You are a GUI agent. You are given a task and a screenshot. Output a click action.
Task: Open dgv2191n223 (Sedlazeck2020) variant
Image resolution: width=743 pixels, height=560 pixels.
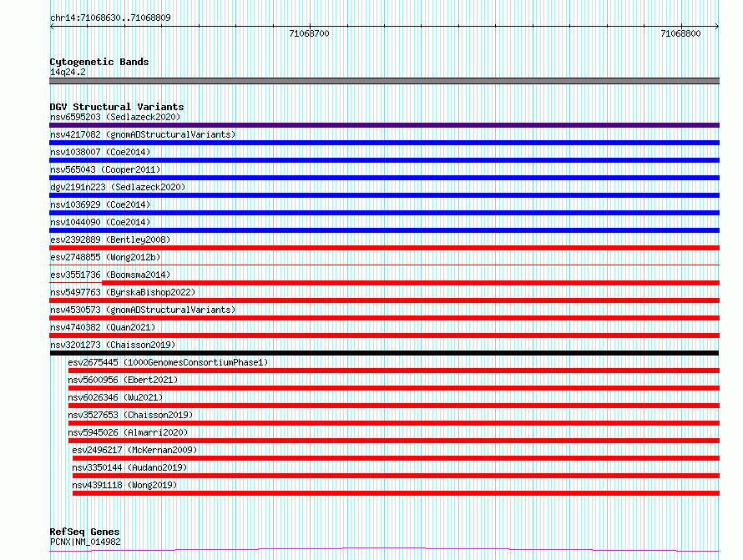(118, 187)
